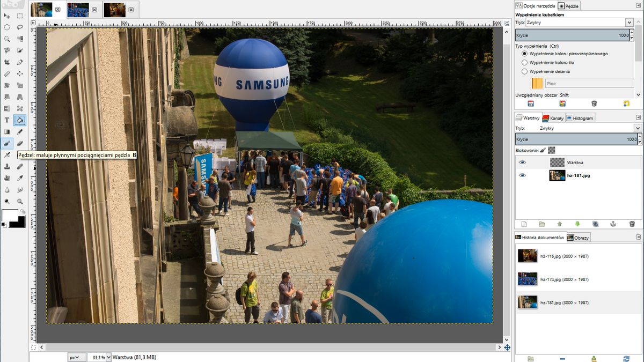Select the Pencil tool

click(20, 132)
